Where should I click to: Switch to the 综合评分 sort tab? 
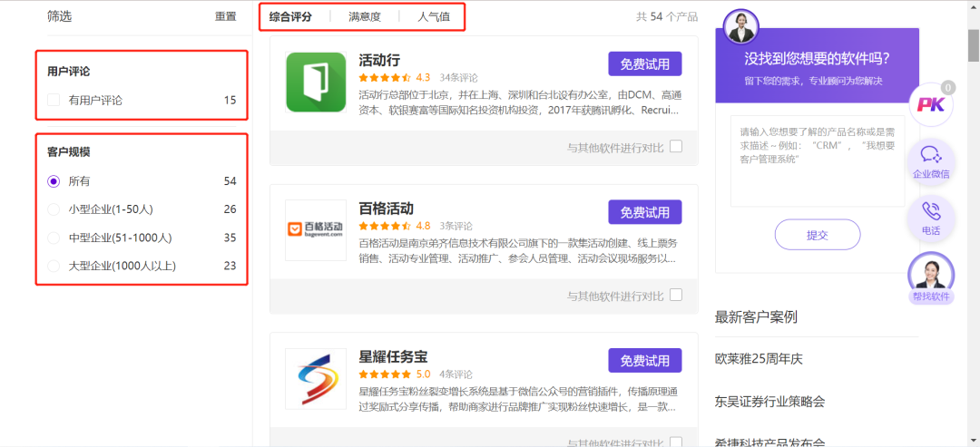pyautogui.click(x=290, y=17)
